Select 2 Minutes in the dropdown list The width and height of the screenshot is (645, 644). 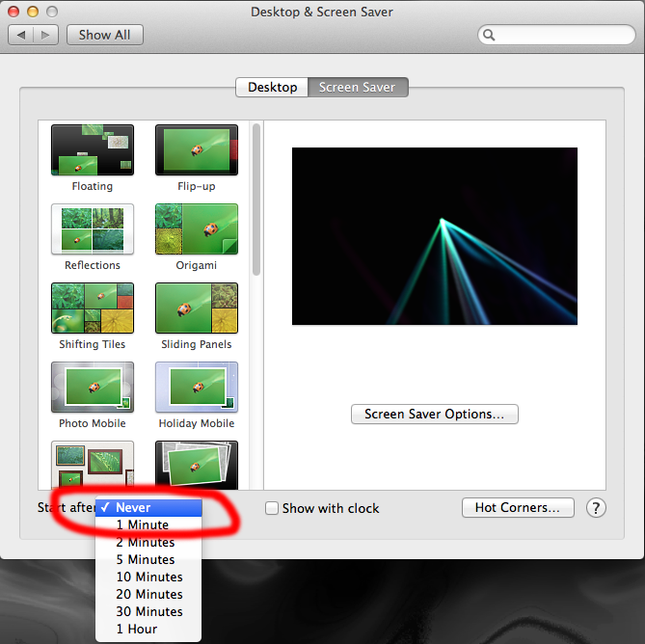148,542
